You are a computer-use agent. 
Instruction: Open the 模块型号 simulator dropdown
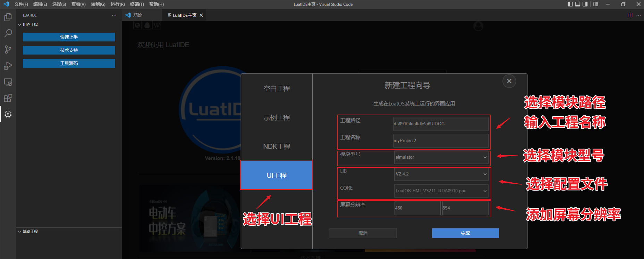(441, 157)
